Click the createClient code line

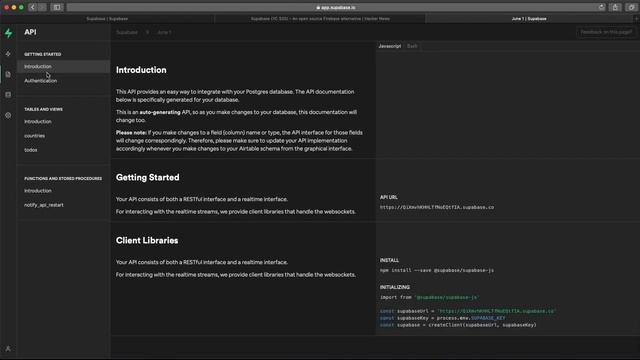click(x=458, y=325)
